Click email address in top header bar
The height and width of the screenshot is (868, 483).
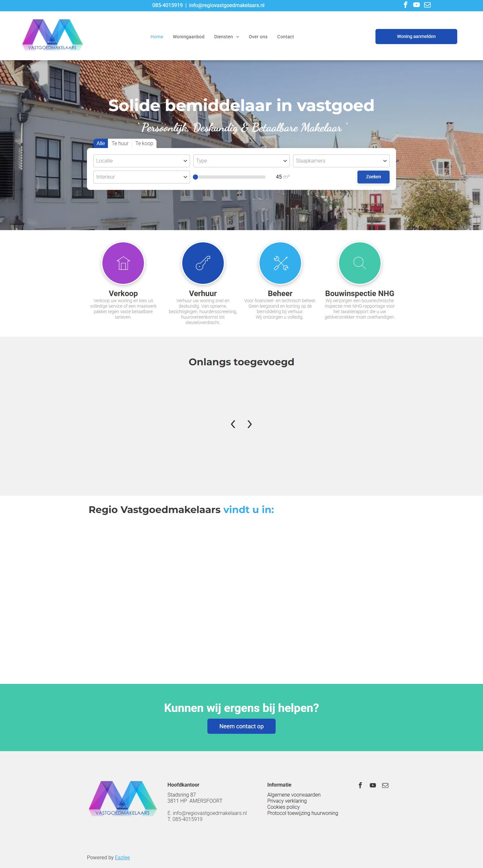tap(226, 5)
